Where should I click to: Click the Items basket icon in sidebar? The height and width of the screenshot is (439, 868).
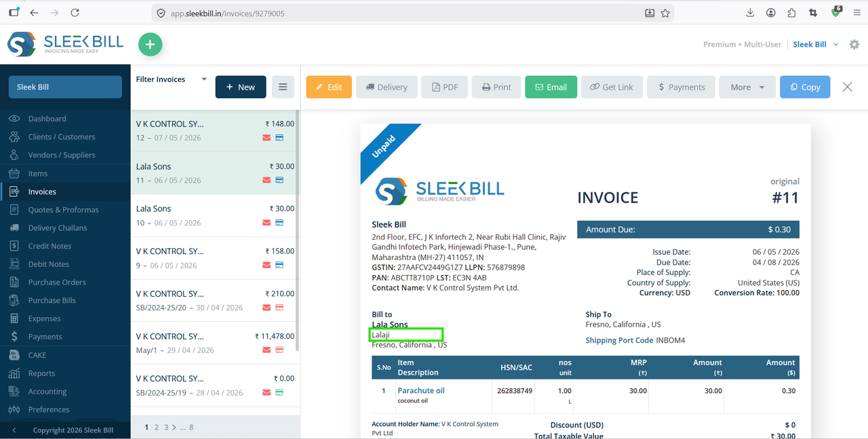(x=14, y=173)
